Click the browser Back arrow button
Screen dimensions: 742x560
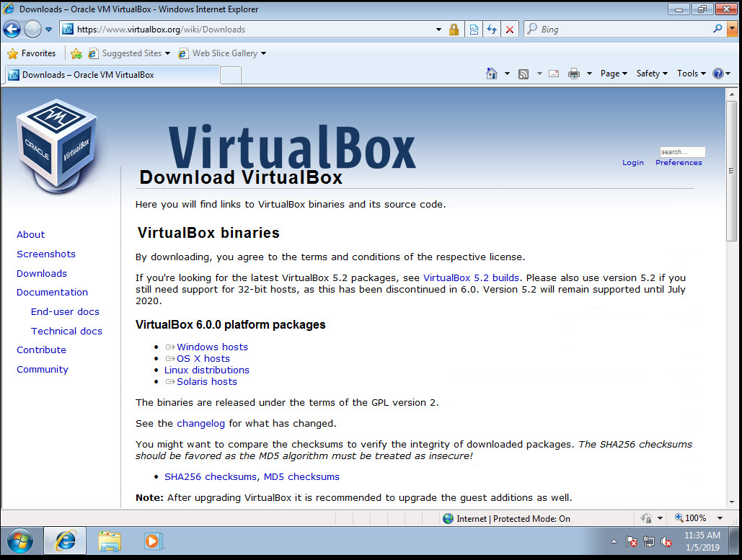[x=12, y=30]
